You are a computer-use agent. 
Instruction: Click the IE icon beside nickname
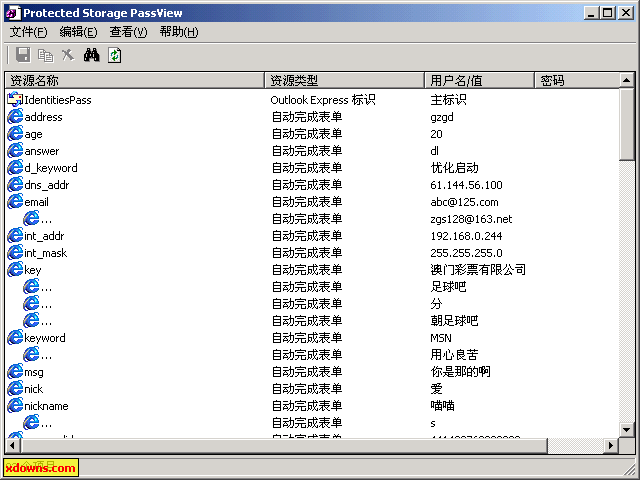point(15,405)
